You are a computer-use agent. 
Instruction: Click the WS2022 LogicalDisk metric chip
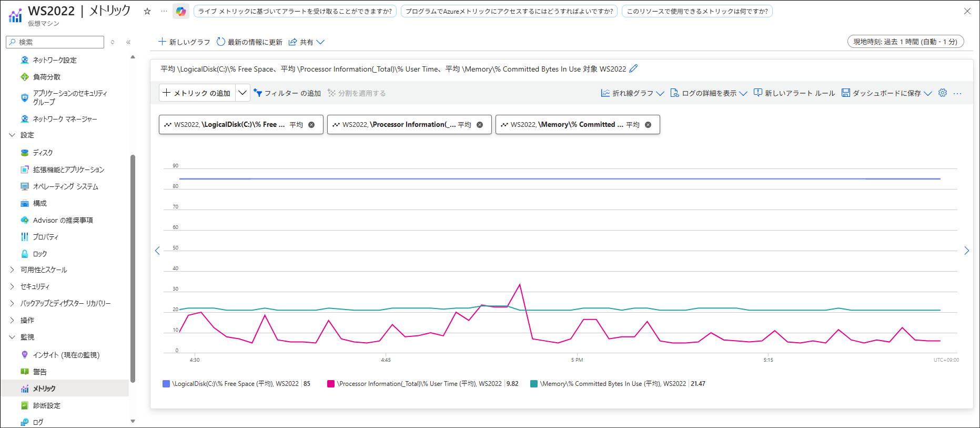coord(241,125)
